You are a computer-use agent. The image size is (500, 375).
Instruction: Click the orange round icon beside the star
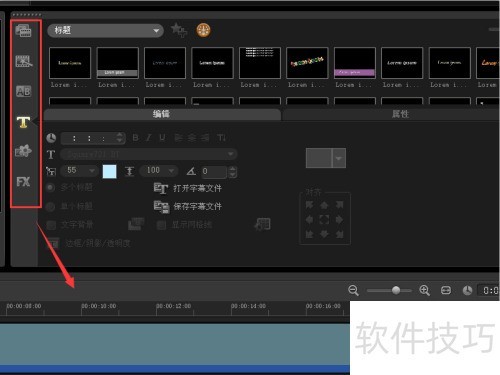pos(203,30)
